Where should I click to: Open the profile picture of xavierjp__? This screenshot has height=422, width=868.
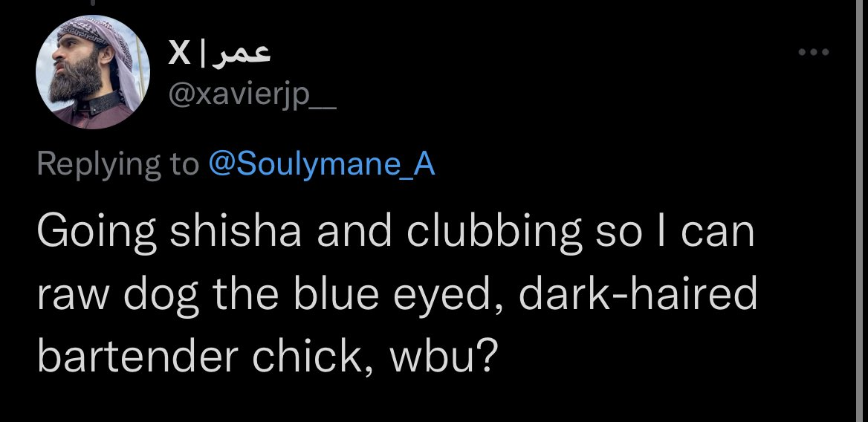(92, 72)
